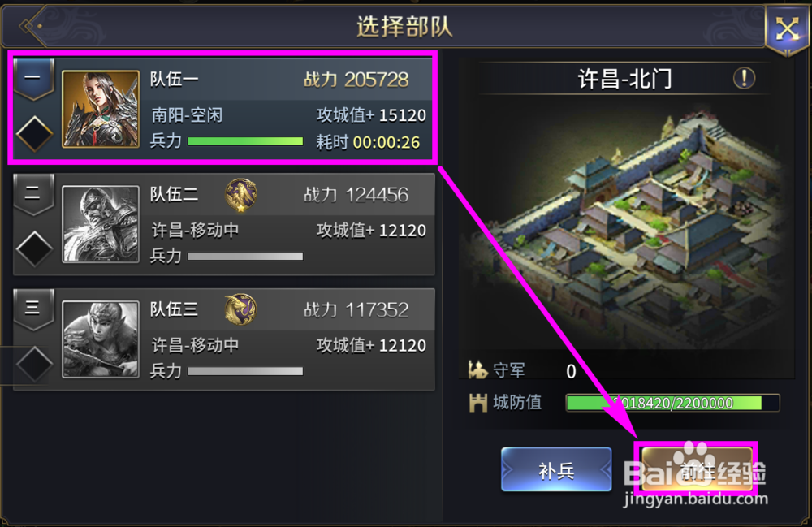Image resolution: width=812 pixels, height=527 pixels.
Task: Click the info exclamation icon beside 许昌-北门
Action: tap(744, 79)
